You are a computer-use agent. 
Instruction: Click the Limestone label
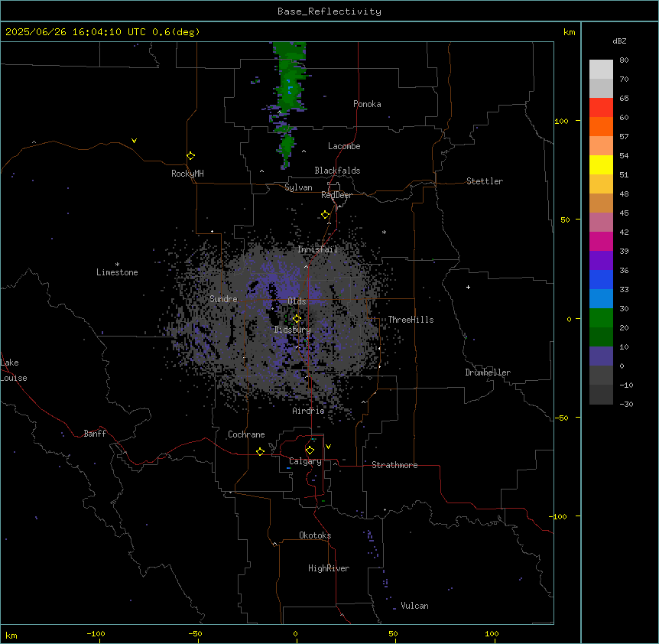(117, 272)
